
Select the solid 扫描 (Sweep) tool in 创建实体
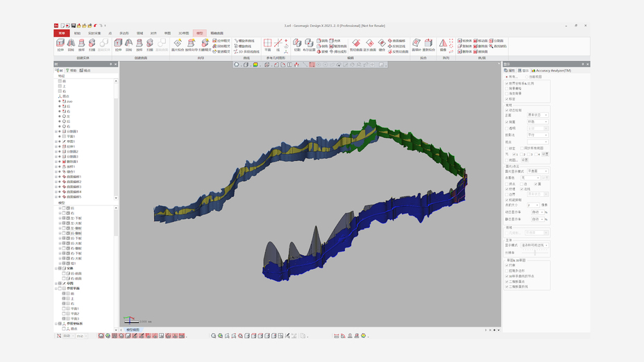[x=92, y=45]
